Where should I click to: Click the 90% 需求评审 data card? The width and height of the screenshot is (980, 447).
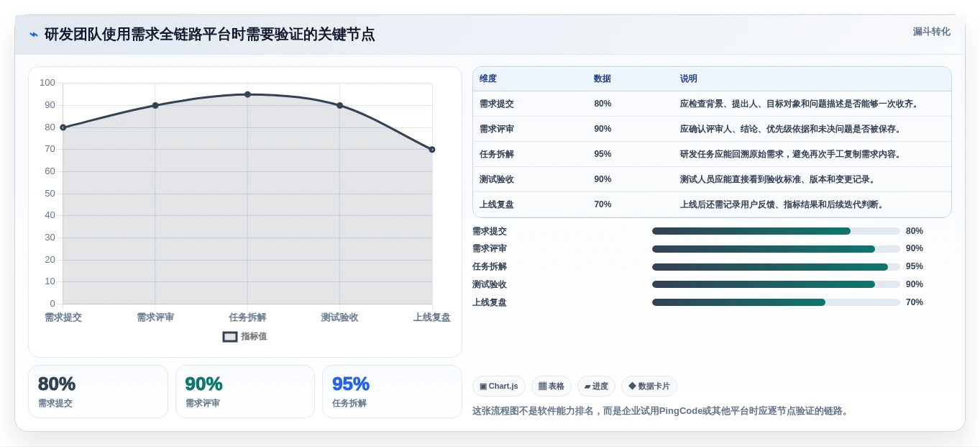pos(245,392)
